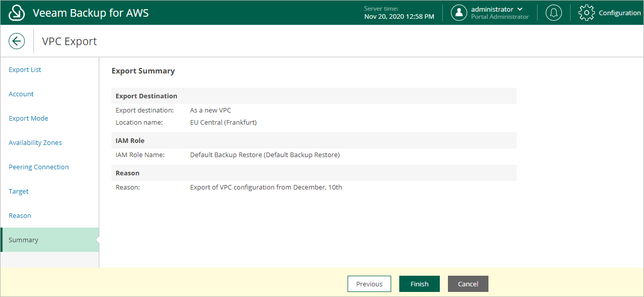
Task: Click the 'EU Central (Frankfurt)' value
Action: [223, 122]
